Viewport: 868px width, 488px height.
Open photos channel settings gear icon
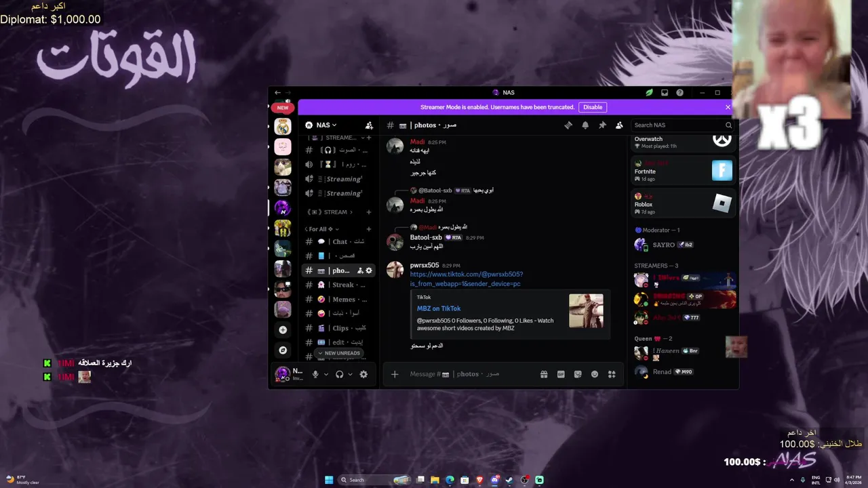tap(369, 270)
